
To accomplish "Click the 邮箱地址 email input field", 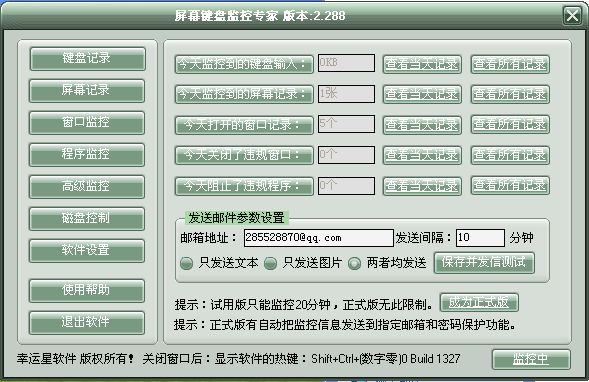I will pyautogui.click(x=319, y=238).
